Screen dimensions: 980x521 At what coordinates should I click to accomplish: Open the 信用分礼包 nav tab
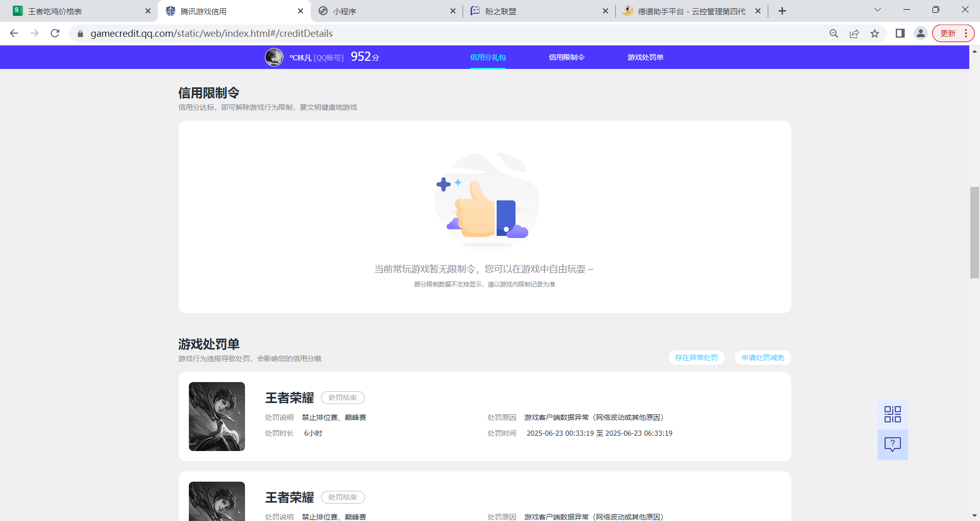(x=488, y=57)
